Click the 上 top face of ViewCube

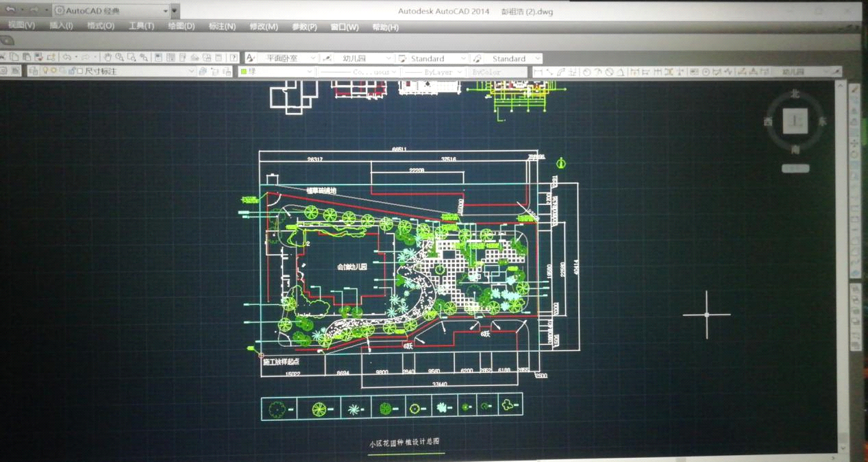pos(795,121)
